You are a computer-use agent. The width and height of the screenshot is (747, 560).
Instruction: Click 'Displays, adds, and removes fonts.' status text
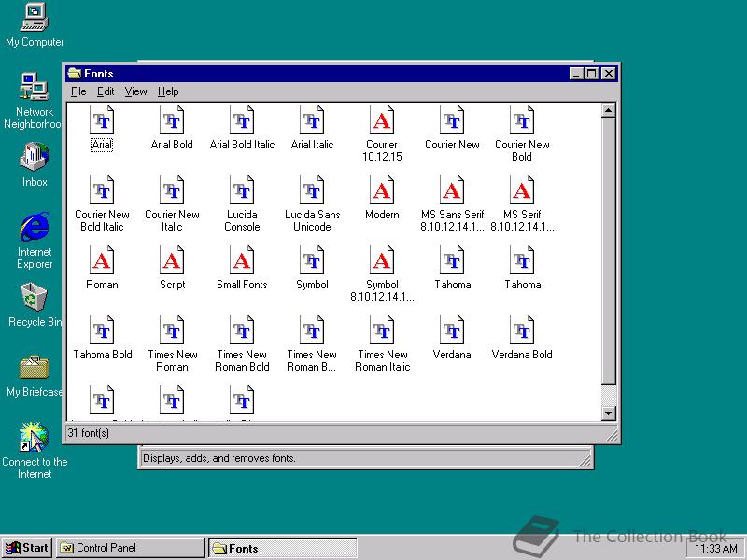219,458
